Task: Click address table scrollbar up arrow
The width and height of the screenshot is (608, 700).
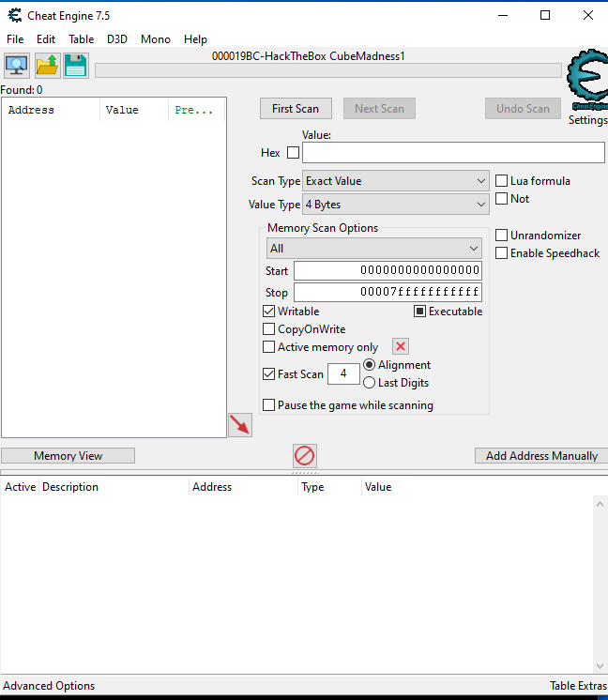Action: tap(600, 504)
